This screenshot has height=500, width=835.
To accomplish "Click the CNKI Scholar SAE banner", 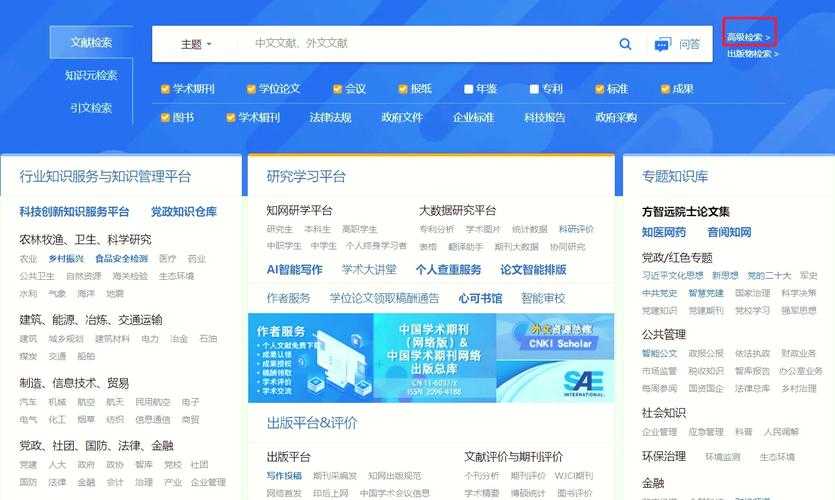I will coord(555,358).
